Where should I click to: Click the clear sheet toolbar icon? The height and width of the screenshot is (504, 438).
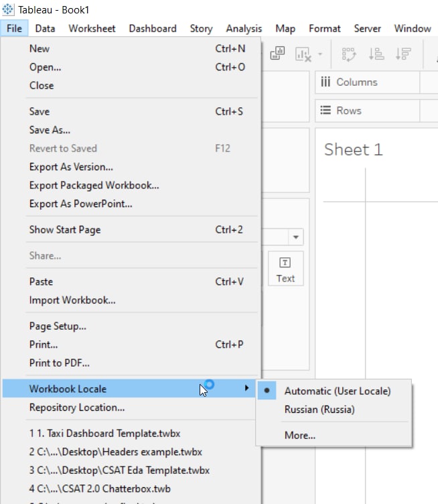(303, 54)
